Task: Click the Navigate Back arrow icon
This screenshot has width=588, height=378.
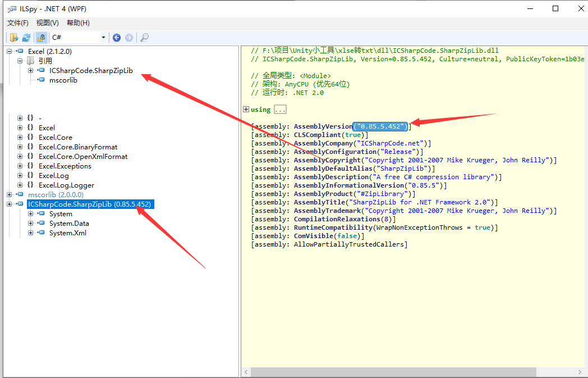Action: tap(116, 37)
